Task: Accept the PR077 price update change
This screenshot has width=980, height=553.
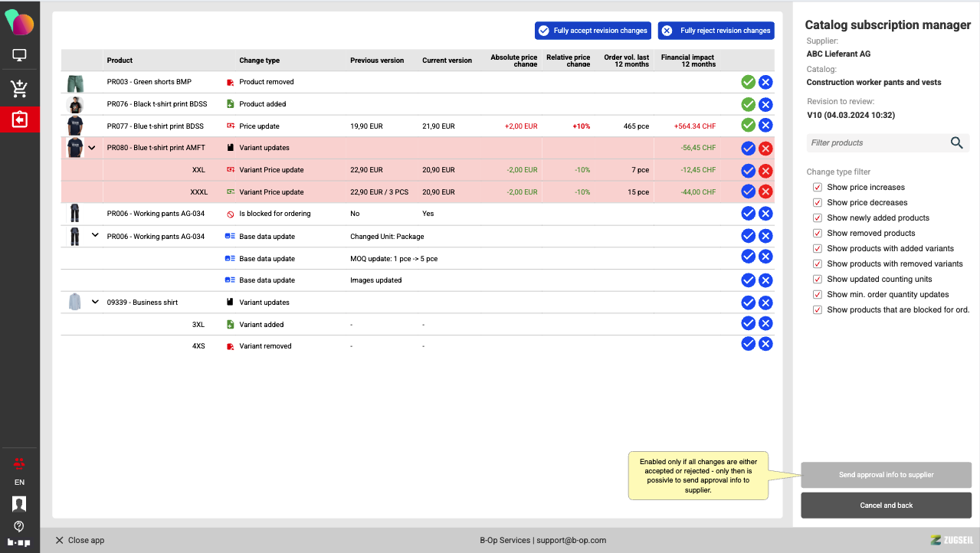Action: (748, 125)
